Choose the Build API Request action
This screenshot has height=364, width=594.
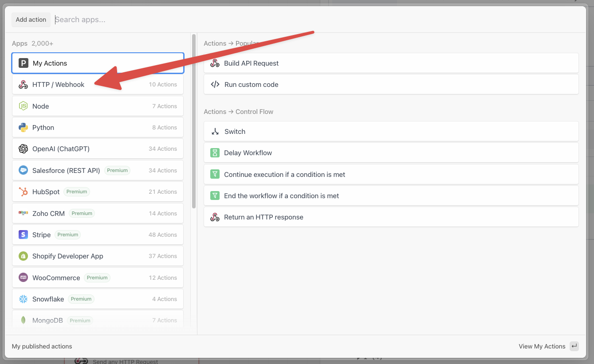[391, 63]
